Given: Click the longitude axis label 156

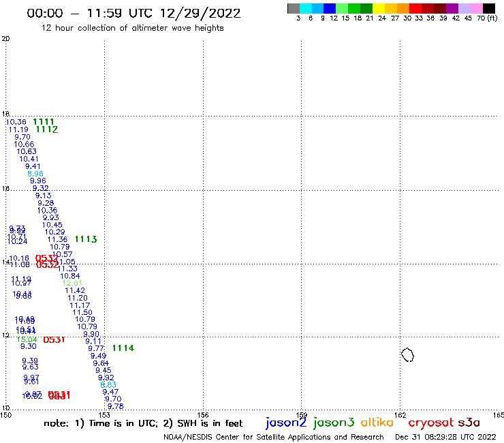Looking at the screenshot, I should (x=203, y=415).
